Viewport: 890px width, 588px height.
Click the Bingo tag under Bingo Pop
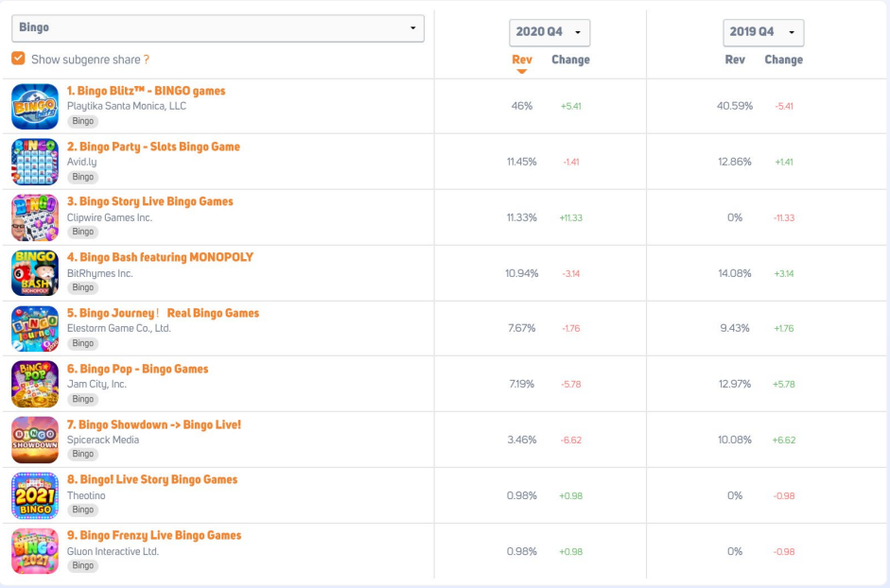83,399
